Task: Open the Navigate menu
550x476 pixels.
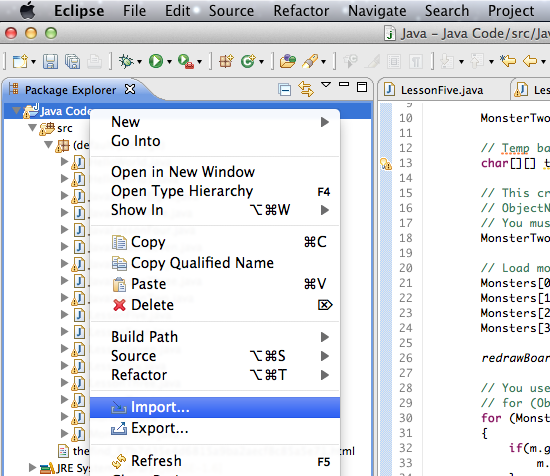Action: pyautogui.click(x=377, y=11)
